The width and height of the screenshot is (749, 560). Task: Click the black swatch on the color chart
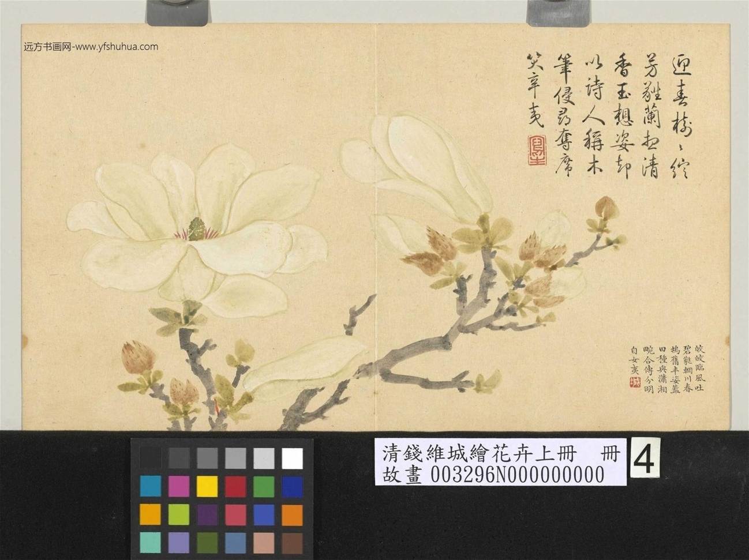[x=151, y=458]
